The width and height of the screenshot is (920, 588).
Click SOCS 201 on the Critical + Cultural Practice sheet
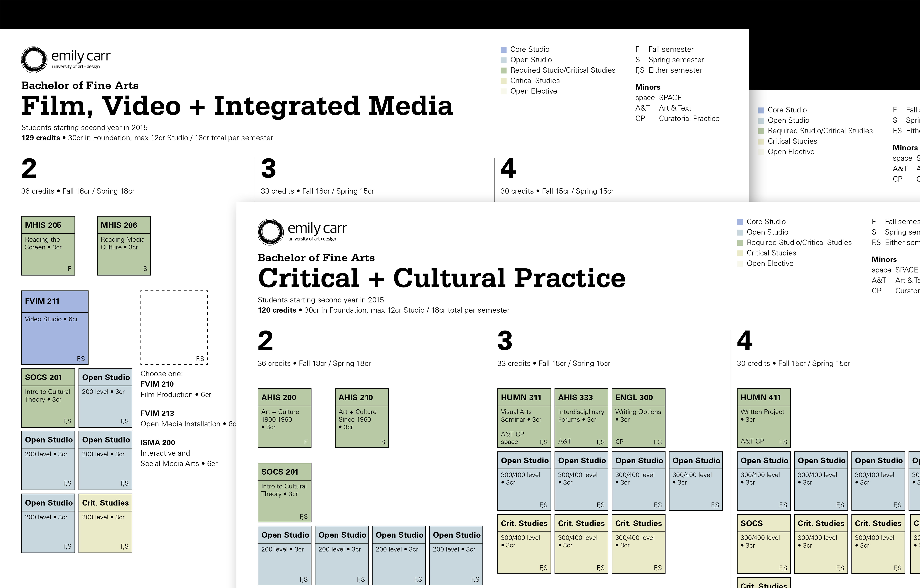pyautogui.click(x=285, y=493)
